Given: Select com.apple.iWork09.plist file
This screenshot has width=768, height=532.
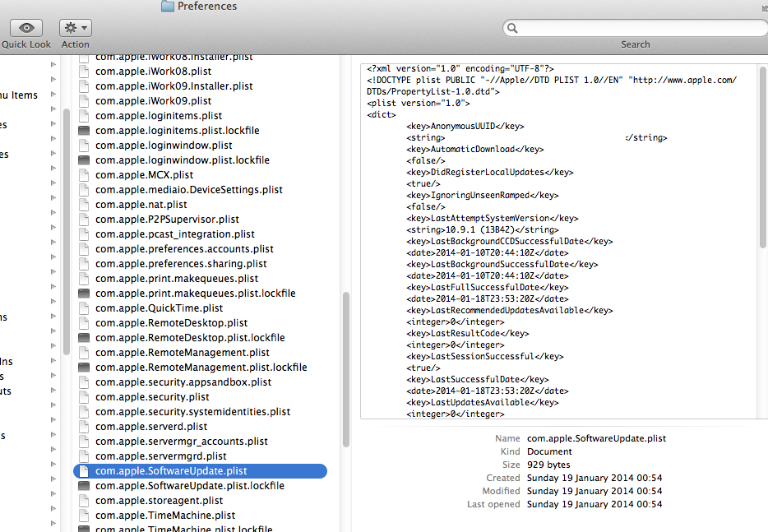Looking at the screenshot, I should click(153, 100).
